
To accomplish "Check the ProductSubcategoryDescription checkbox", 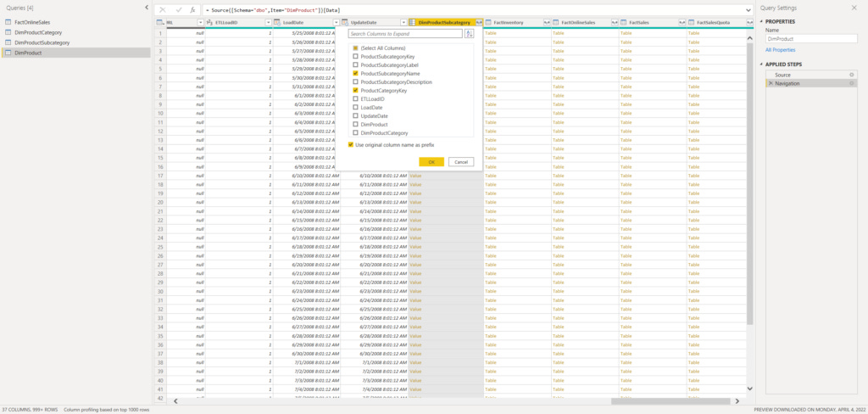I will click(x=355, y=82).
